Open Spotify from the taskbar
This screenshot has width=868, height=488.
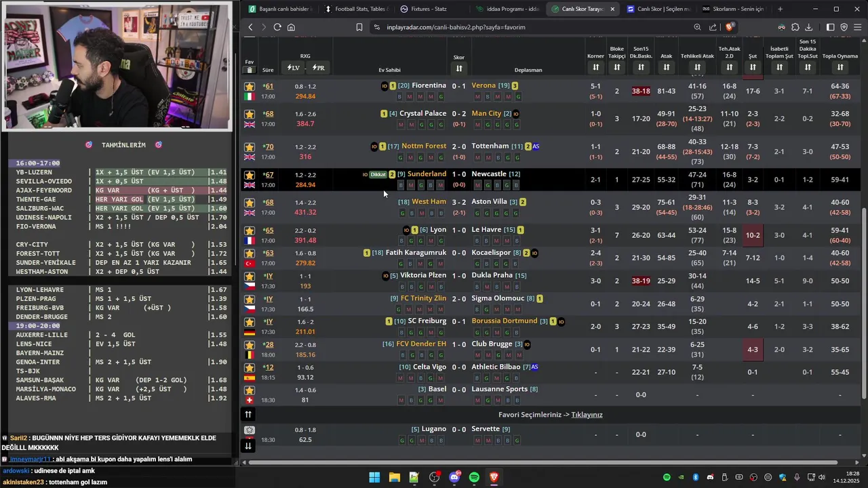[x=474, y=477]
